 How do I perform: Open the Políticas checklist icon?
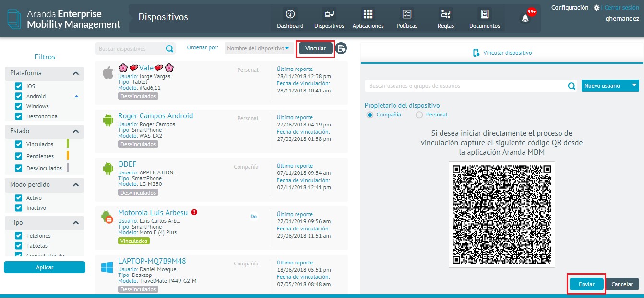[x=406, y=14]
